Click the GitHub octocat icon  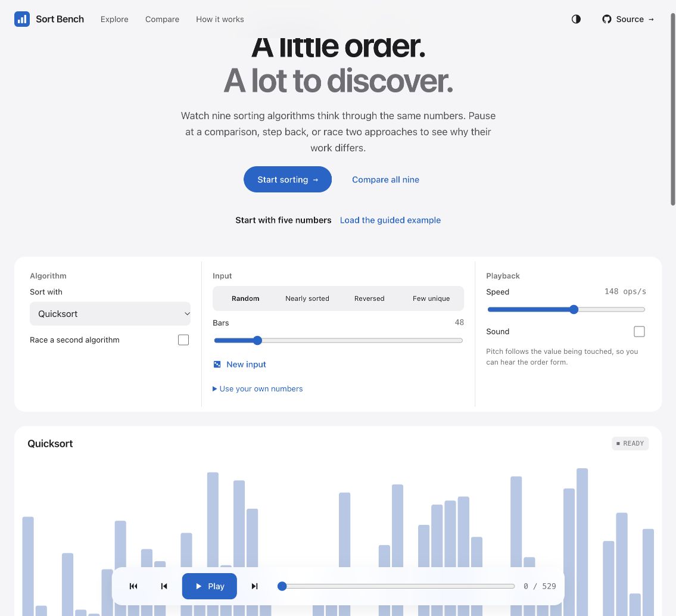[x=606, y=19]
